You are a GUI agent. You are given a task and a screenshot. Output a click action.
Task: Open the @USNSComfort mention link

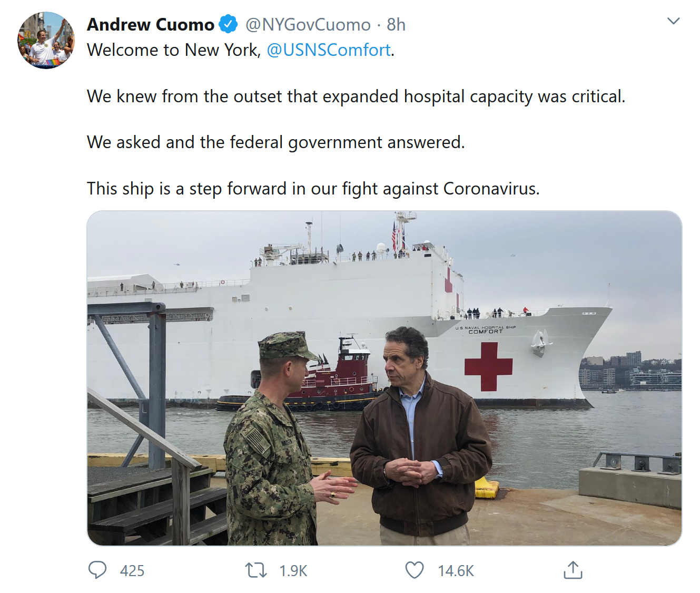point(329,50)
